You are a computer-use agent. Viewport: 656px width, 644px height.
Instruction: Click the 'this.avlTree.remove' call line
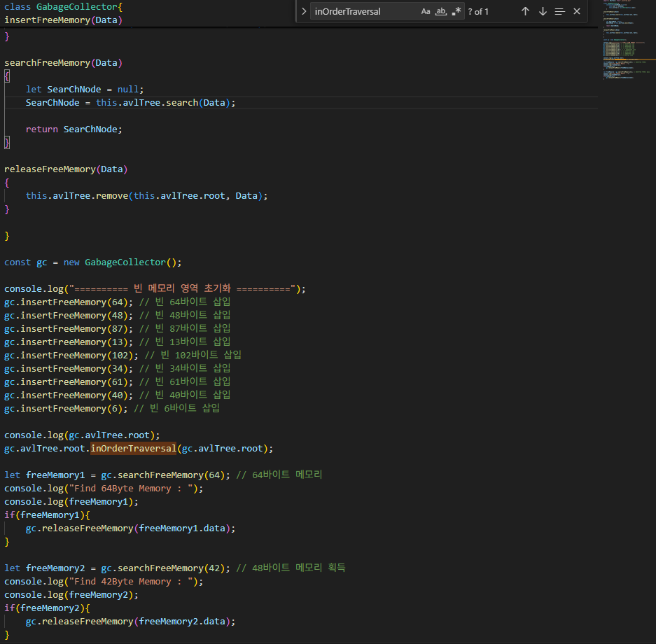click(x=146, y=196)
